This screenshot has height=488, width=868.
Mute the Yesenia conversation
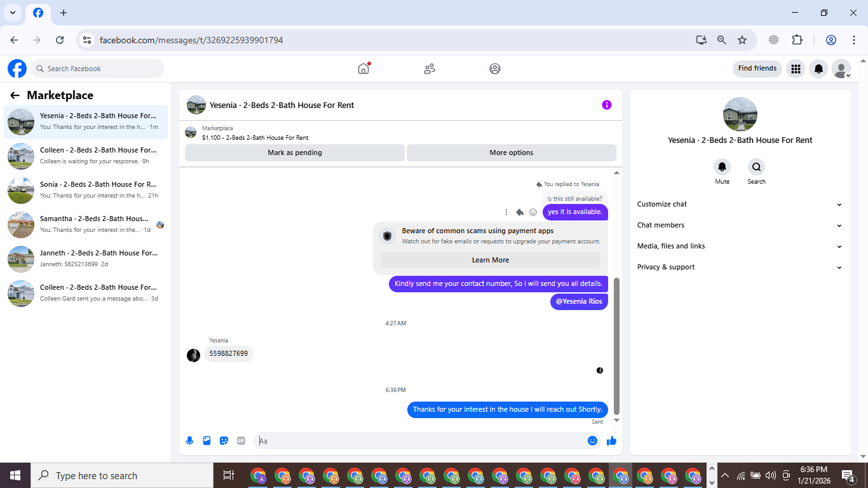point(722,167)
